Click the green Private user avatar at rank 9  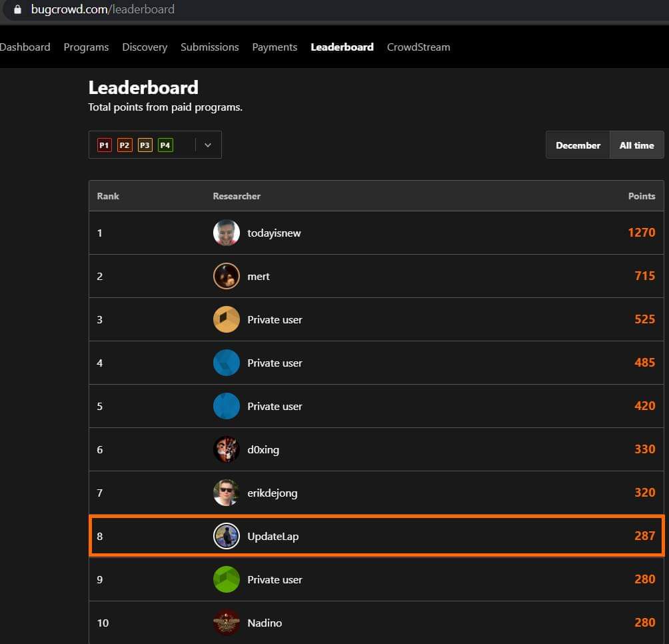point(227,579)
